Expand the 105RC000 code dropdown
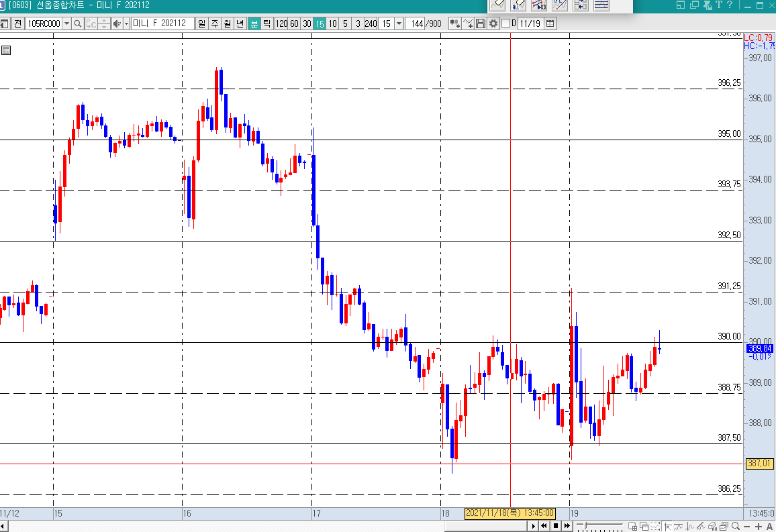Screen dimensions: 776x532 click(x=66, y=23)
